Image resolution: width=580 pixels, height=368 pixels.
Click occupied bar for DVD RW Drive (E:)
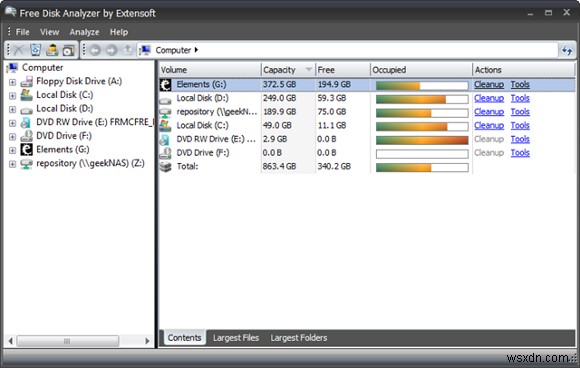[422, 140]
